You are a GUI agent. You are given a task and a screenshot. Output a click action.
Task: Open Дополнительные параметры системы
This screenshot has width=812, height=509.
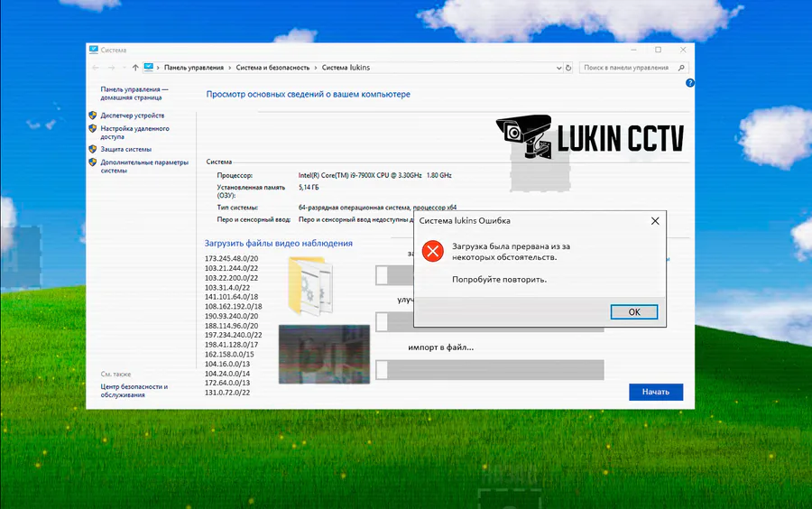tap(144, 166)
